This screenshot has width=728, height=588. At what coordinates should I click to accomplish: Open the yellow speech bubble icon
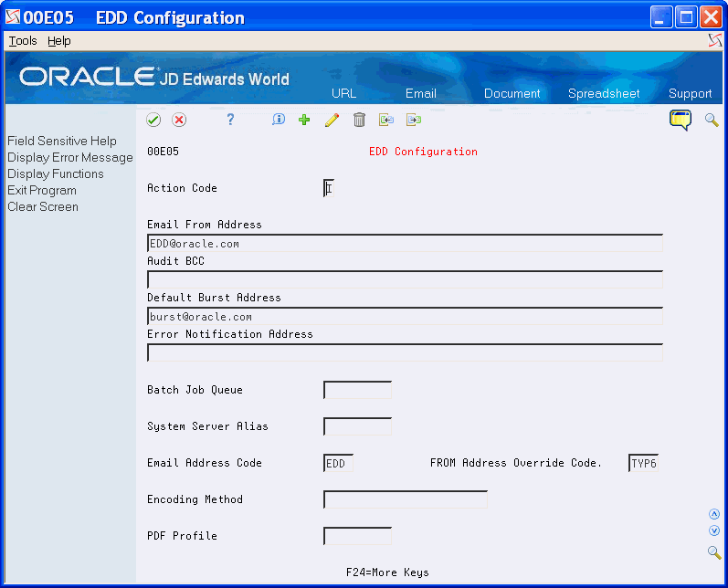pos(681,121)
